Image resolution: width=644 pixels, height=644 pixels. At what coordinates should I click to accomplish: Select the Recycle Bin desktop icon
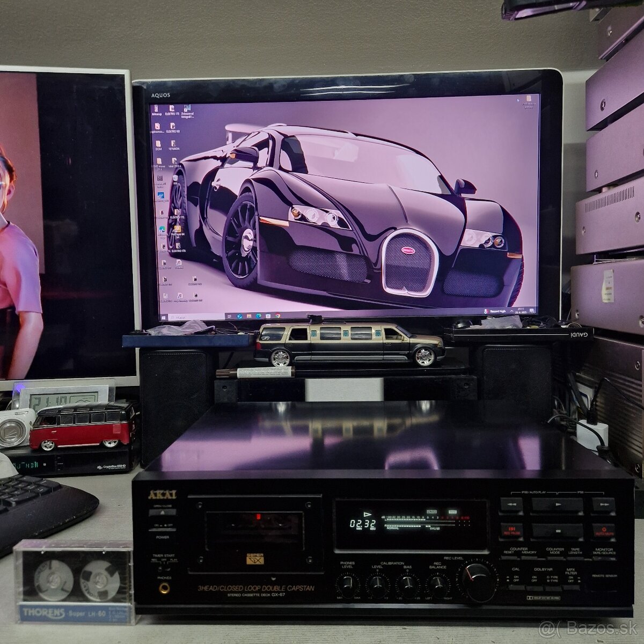click(175, 180)
